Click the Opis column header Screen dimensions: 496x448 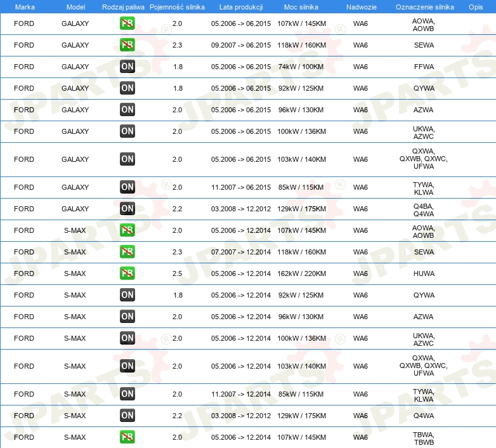[x=476, y=7]
